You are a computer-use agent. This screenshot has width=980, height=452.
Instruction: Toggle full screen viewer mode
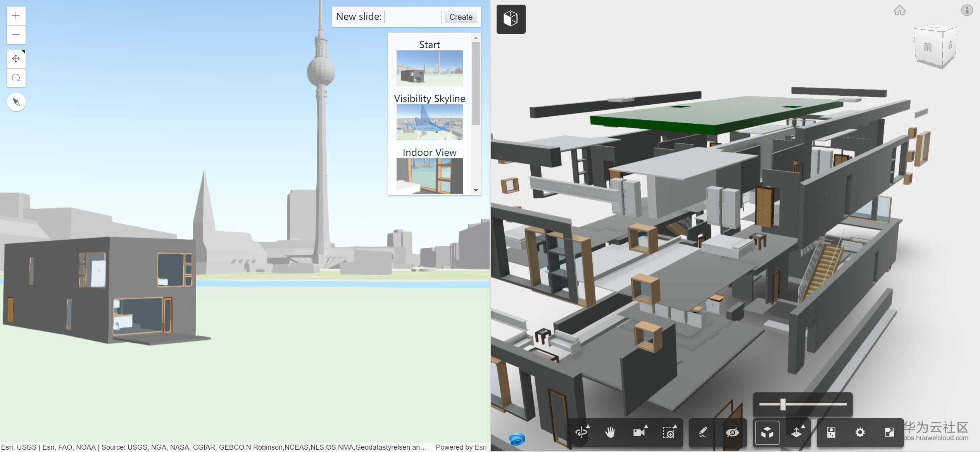(889, 432)
